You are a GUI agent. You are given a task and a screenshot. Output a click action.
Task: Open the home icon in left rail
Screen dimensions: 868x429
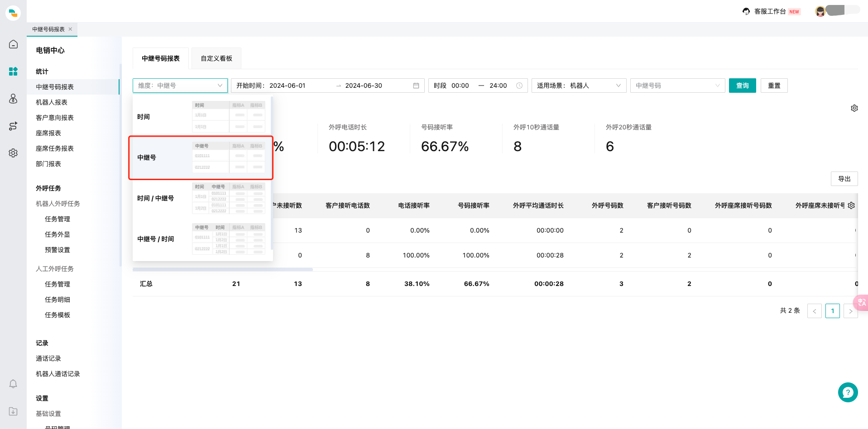pos(13,44)
